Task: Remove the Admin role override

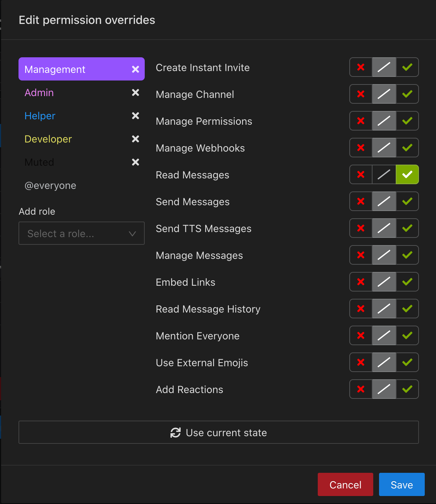Action: [135, 92]
